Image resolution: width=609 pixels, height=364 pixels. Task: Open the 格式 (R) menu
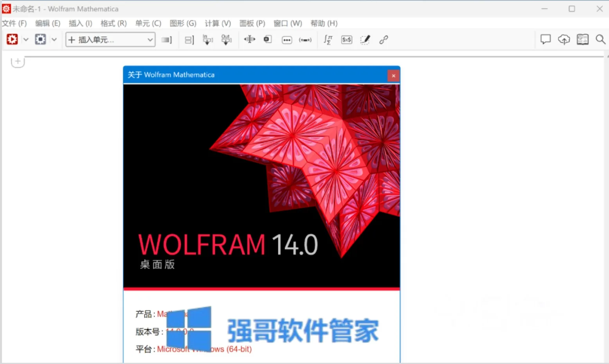point(114,23)
